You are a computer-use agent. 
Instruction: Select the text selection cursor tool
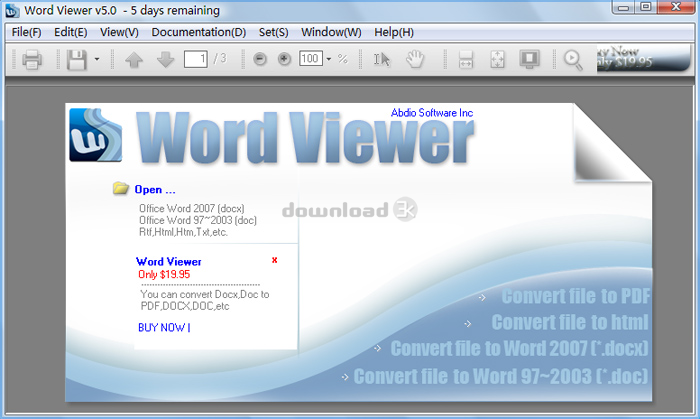tap(382, 59)
